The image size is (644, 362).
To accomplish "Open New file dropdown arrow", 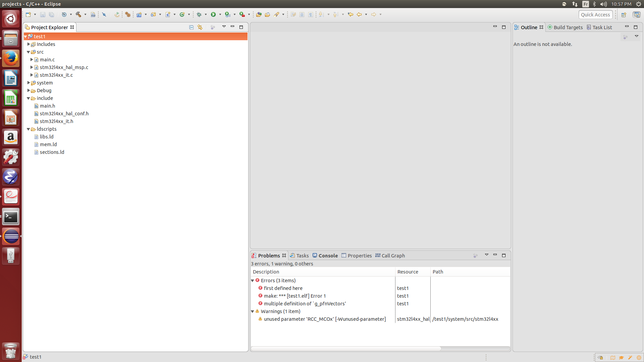I will pos(35,14).
